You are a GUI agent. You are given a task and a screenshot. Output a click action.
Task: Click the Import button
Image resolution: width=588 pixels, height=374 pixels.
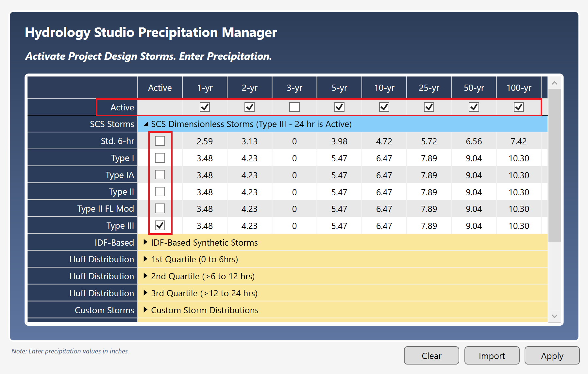point(492,355)
